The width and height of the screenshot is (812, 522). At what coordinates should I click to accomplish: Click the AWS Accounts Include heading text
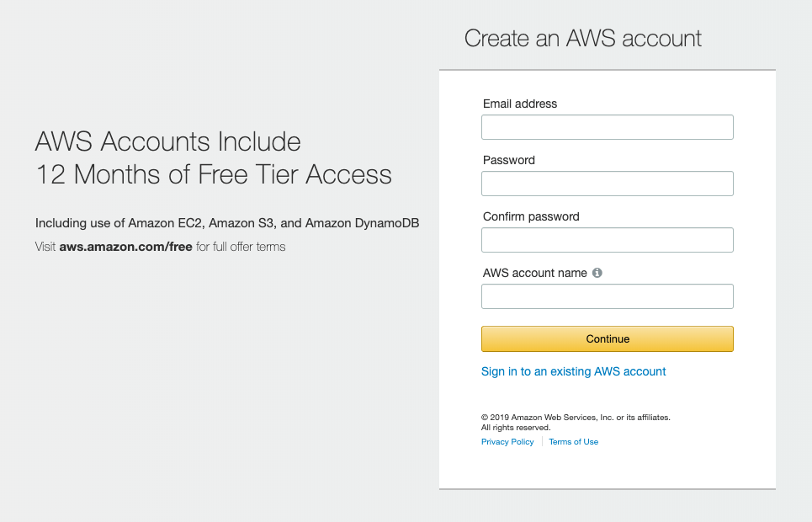click(x=167, y=141)
